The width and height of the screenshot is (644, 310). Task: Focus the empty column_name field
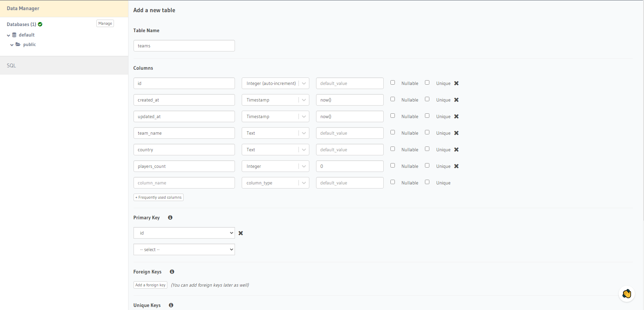[x=184, y=183]
